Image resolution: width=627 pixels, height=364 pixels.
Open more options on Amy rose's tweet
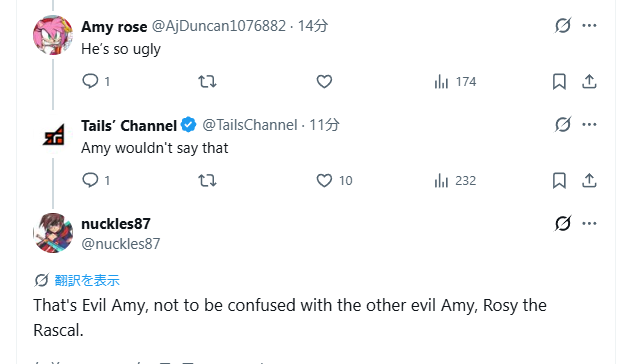coord(589,26)
